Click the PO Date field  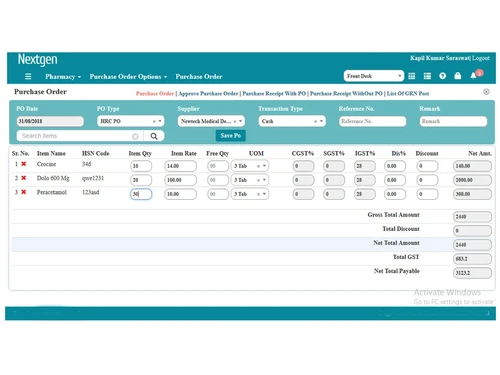(50, 121)
